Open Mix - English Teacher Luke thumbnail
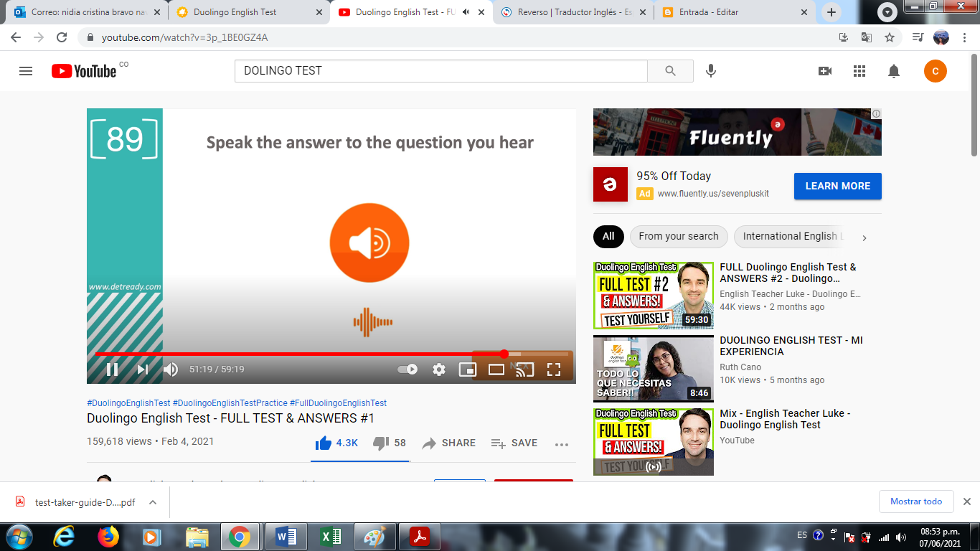This screenshot has height=551, width=980. [x=654, y=441]
